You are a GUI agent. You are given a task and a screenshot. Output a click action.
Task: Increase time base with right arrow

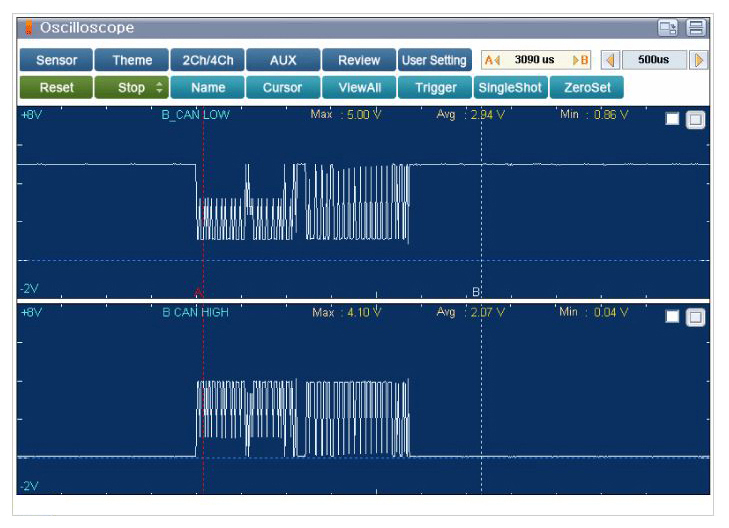coord(699,60)
